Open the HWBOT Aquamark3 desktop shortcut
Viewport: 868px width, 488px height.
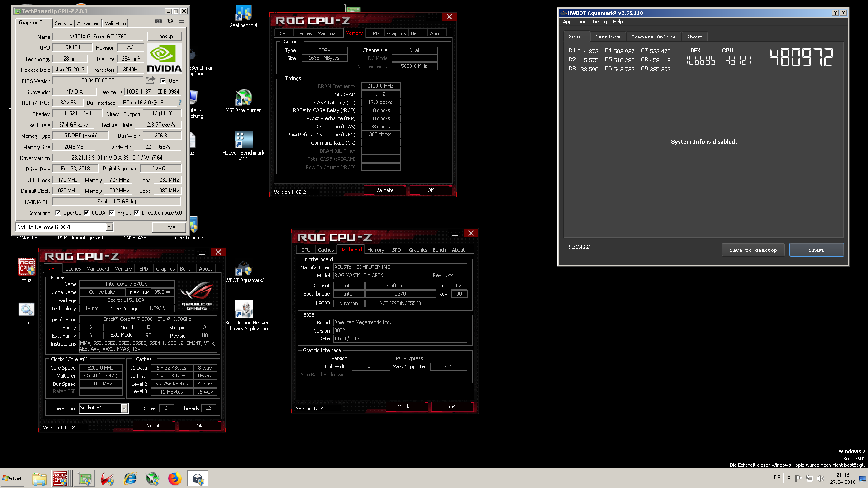tap(244, 272)
